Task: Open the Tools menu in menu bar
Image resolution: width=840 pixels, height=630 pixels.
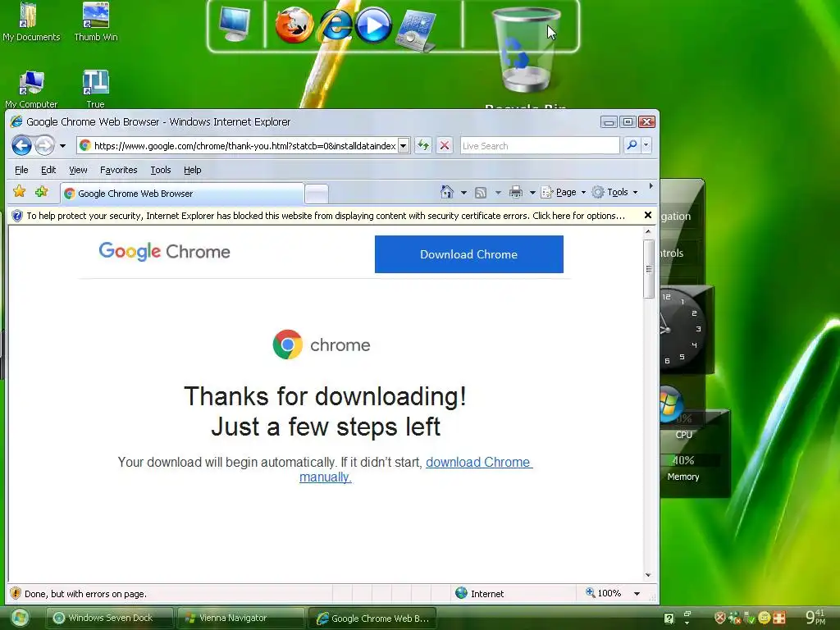Action: [x=161, y=170]
